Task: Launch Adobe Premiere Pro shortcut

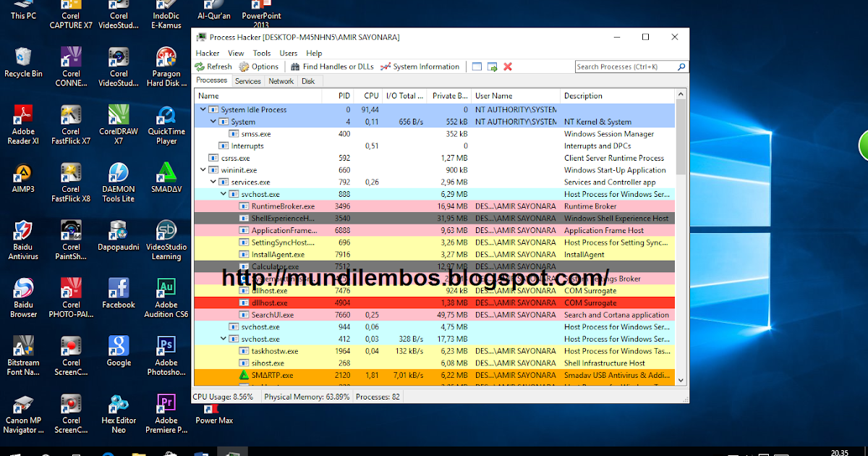Action: [x=166, y=414]
